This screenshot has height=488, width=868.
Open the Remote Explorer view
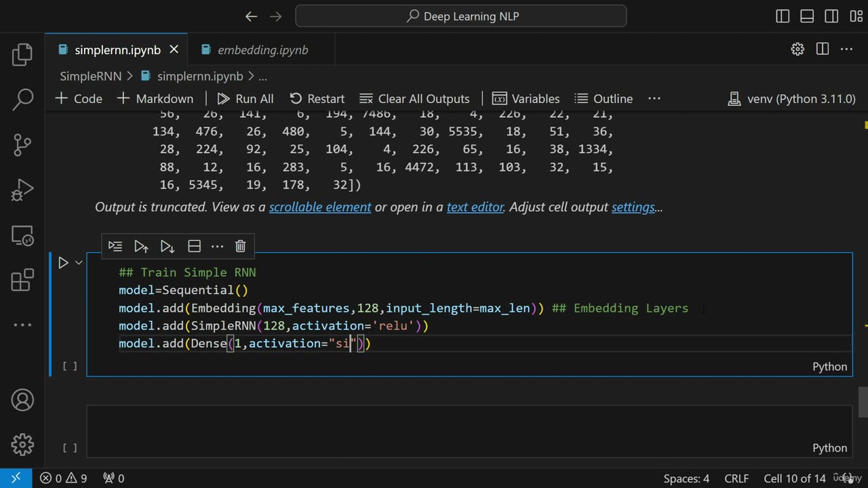(22, 235)
